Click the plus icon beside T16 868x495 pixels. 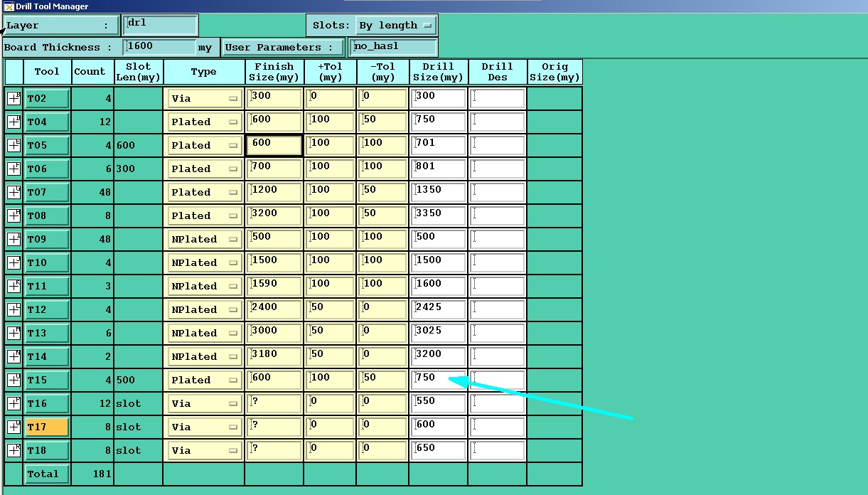pyautogui.click(x=14, y=403)
